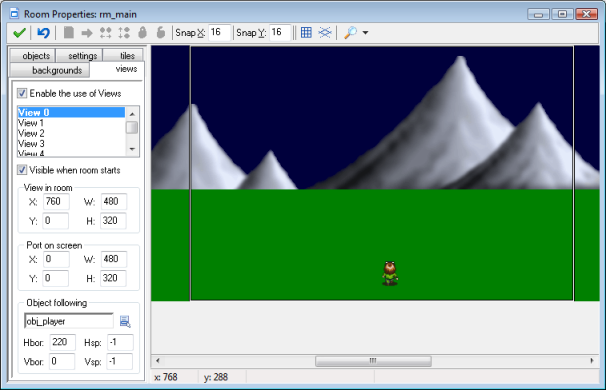Click room scrollbar right arrow

coord(592,361)
